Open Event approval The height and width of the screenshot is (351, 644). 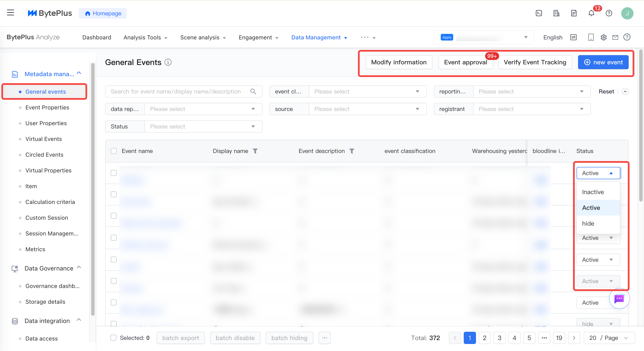pyautogui.click(x=465, y=62)
